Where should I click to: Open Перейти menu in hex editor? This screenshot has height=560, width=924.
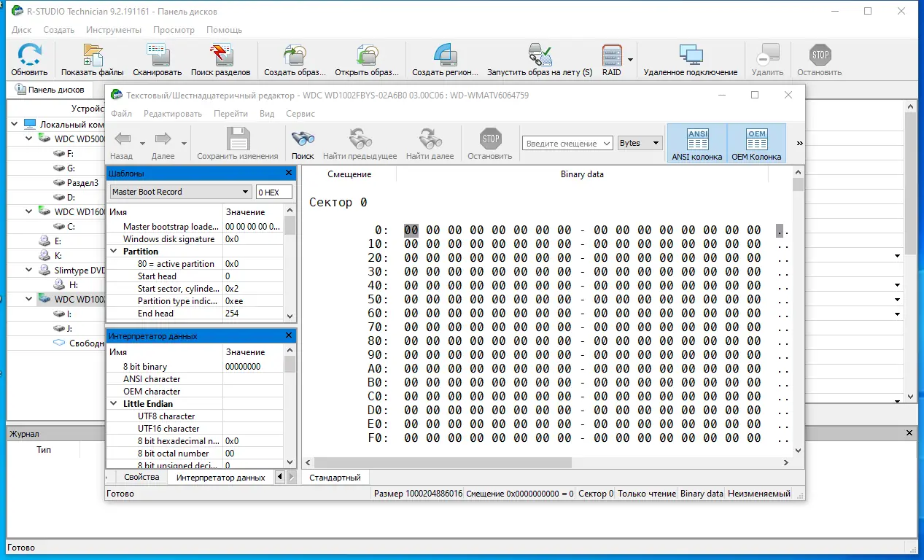click(230, 114)
